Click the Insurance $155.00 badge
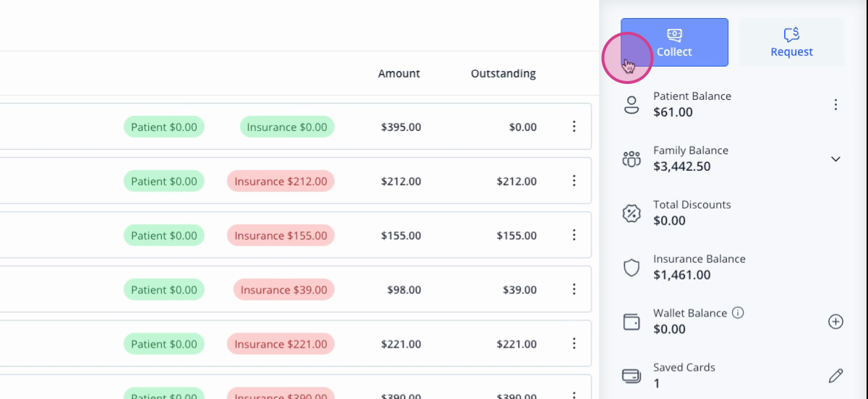Viewport: 868px width, 399px height. point(281,235)
